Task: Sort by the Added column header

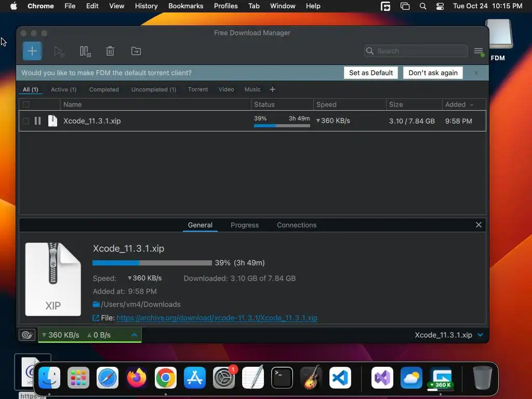Action: [x=459, y=104]
